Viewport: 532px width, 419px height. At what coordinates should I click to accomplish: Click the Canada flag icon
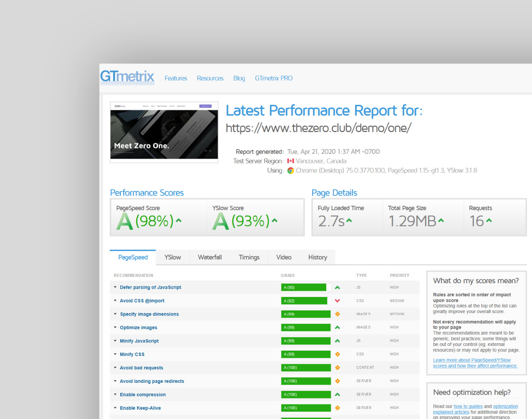click(290, 161)
